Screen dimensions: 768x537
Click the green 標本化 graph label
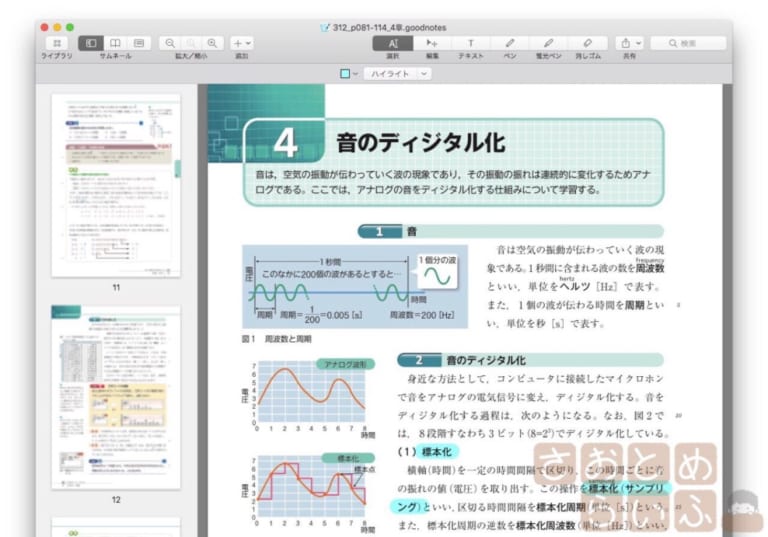348,458
